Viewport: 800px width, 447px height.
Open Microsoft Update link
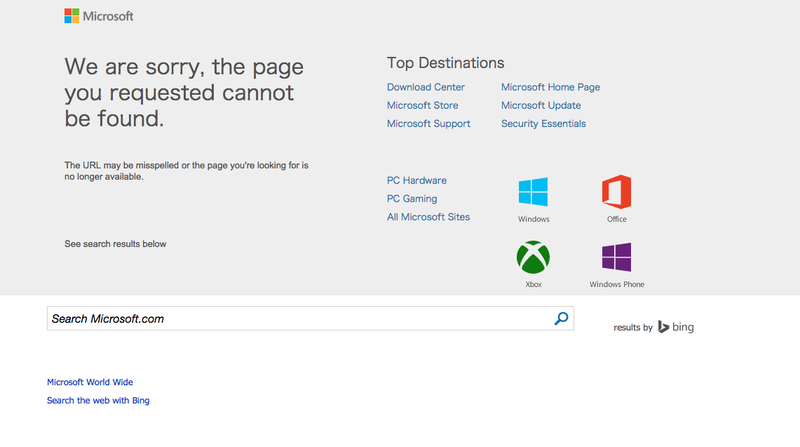(541, 106)
